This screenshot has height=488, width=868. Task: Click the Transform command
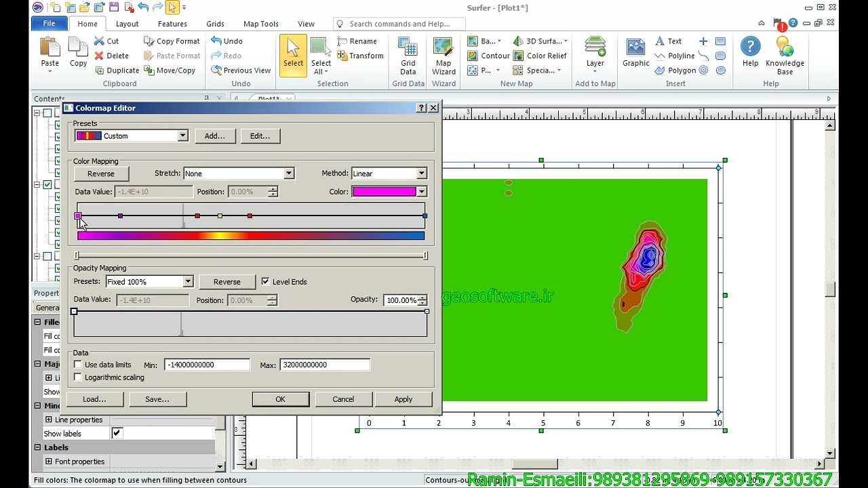(x=360, y=56)
